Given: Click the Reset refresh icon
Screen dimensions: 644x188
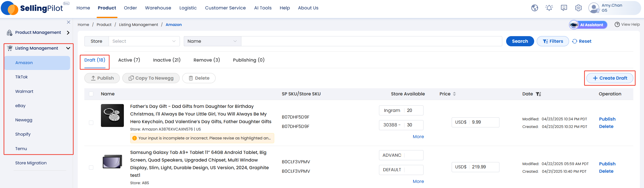Looking at the screenshot, I should pos(575,41).
